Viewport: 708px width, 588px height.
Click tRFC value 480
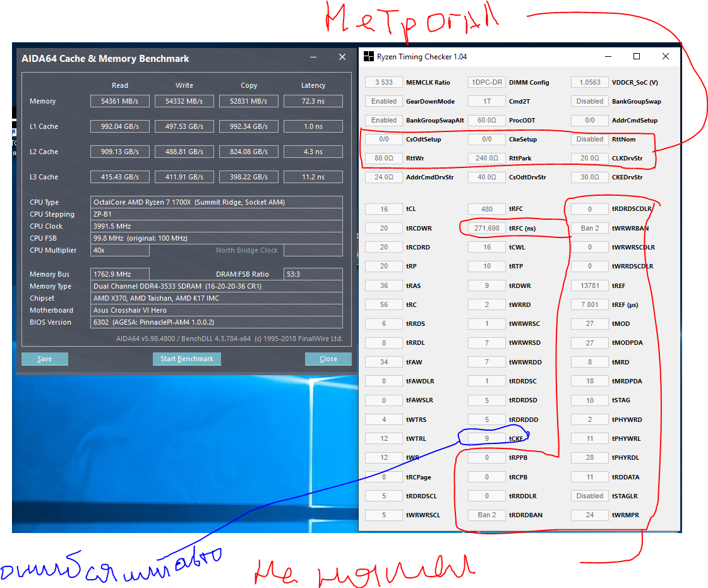(487, 209)
